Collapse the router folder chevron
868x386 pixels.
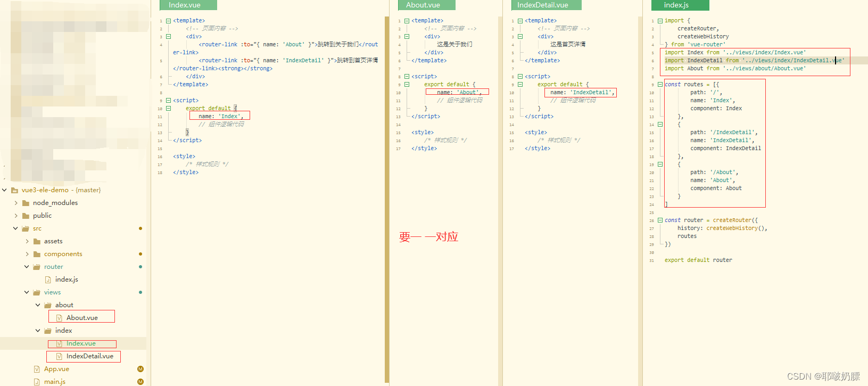[27, 267]
